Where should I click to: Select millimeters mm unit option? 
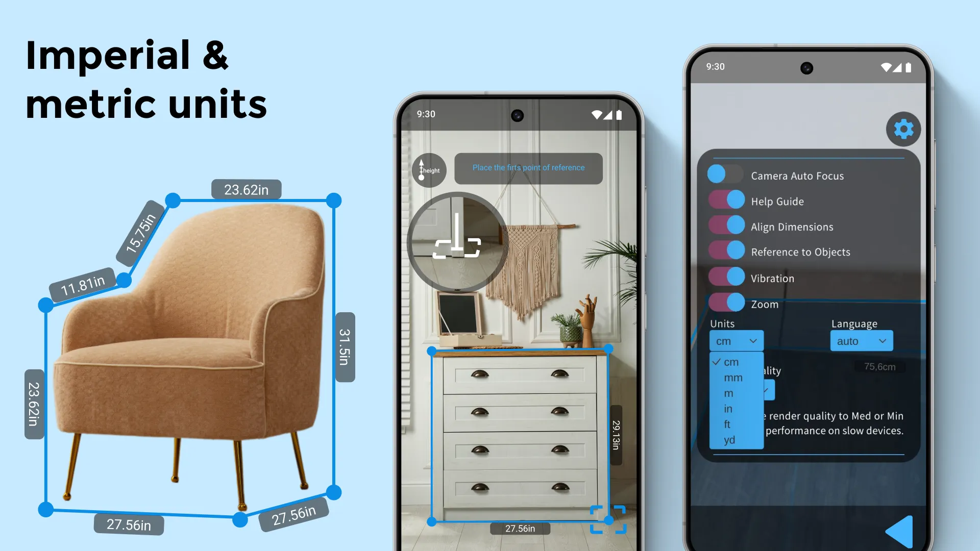(733, 377)
